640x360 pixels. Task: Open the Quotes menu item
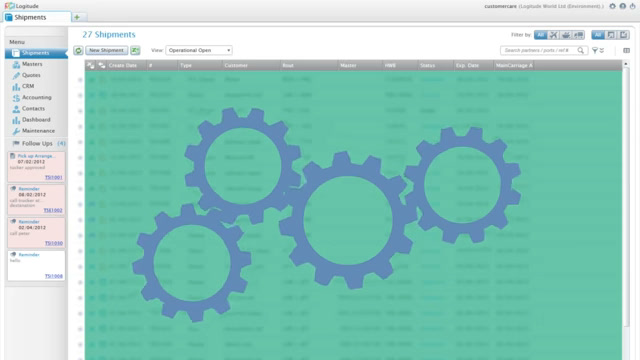coord(31,75)
